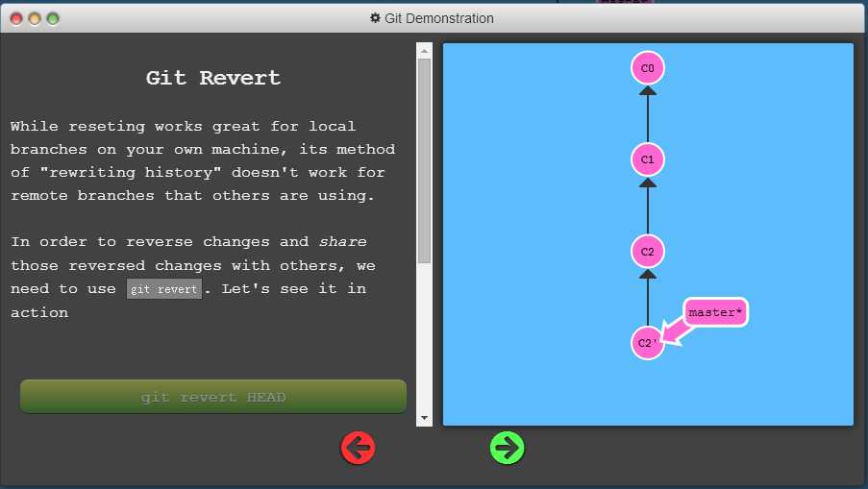This screenshot has height=489, width=868.
Task: Click the Git Revert heading
Action: pyautogui.click(x=213, y=78)
